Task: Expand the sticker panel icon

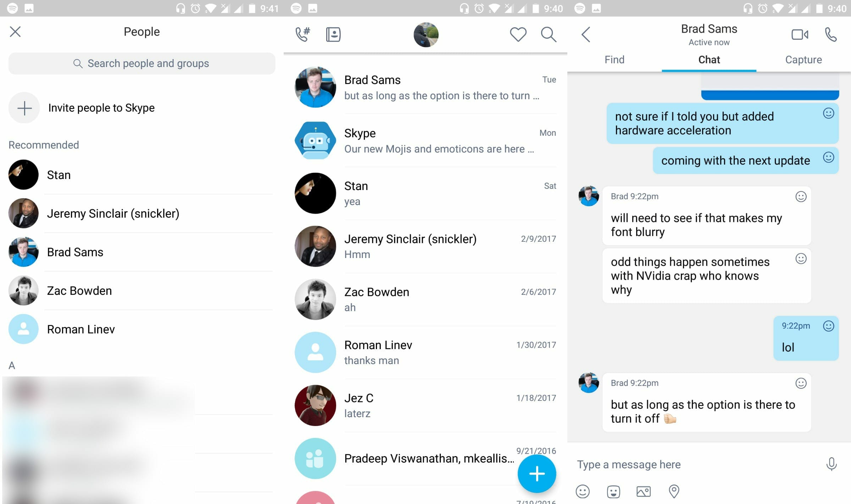Action: click(x=613, y=491)
